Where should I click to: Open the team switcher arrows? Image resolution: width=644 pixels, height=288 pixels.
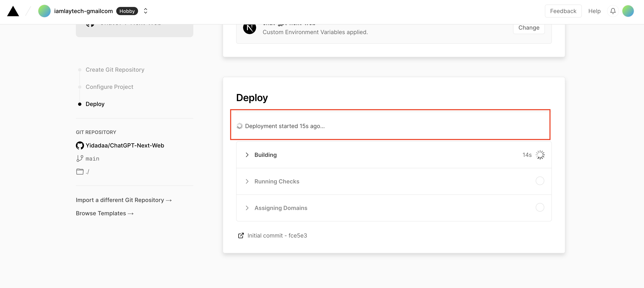(145, 11)
